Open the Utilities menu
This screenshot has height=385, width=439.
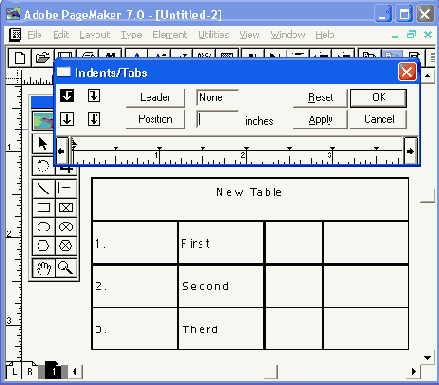[x=214, y=35]
